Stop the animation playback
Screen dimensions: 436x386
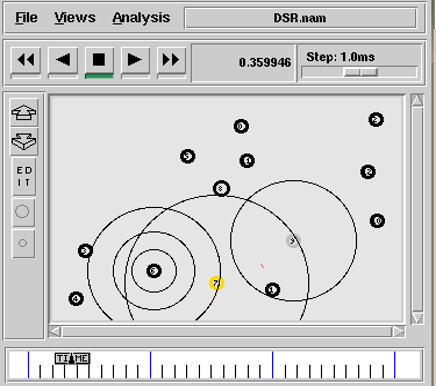point(99,61)
